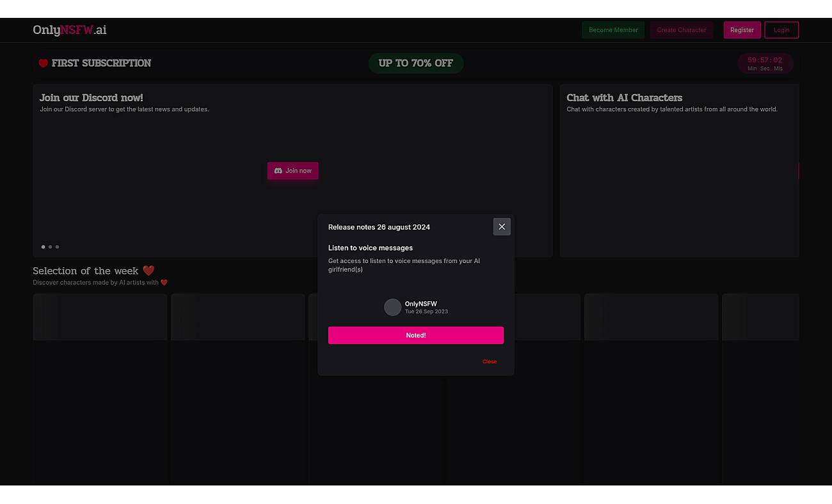832x504 pixels.
Task: Click the red Close link in dialog
Action: pos(490,362)
